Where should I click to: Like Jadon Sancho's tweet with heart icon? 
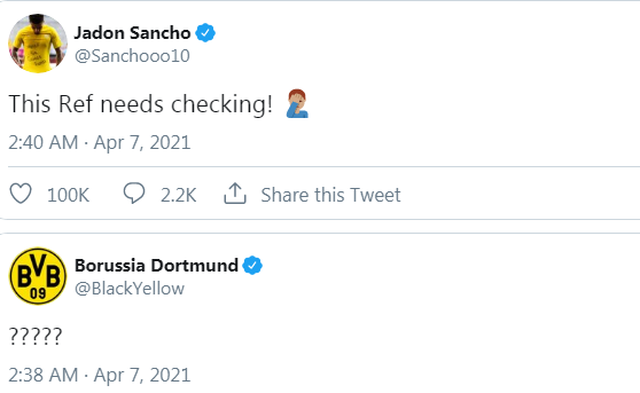tap(21, 193)
